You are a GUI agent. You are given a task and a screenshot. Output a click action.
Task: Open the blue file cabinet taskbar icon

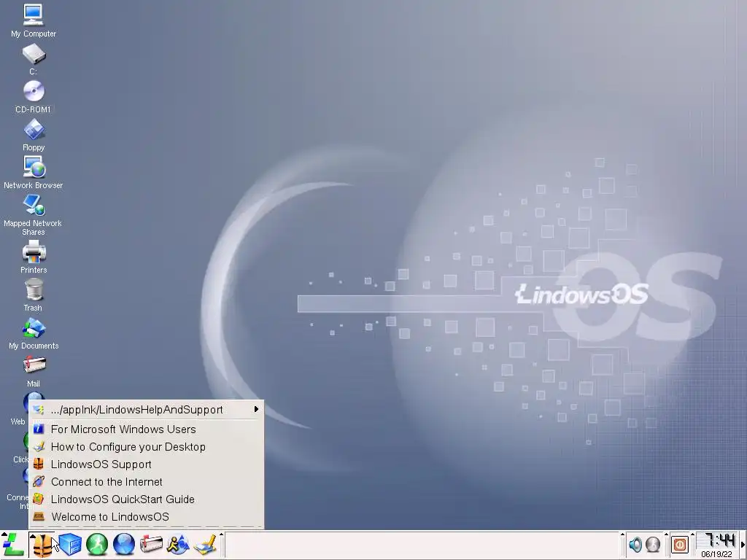(x=70, y=545)
